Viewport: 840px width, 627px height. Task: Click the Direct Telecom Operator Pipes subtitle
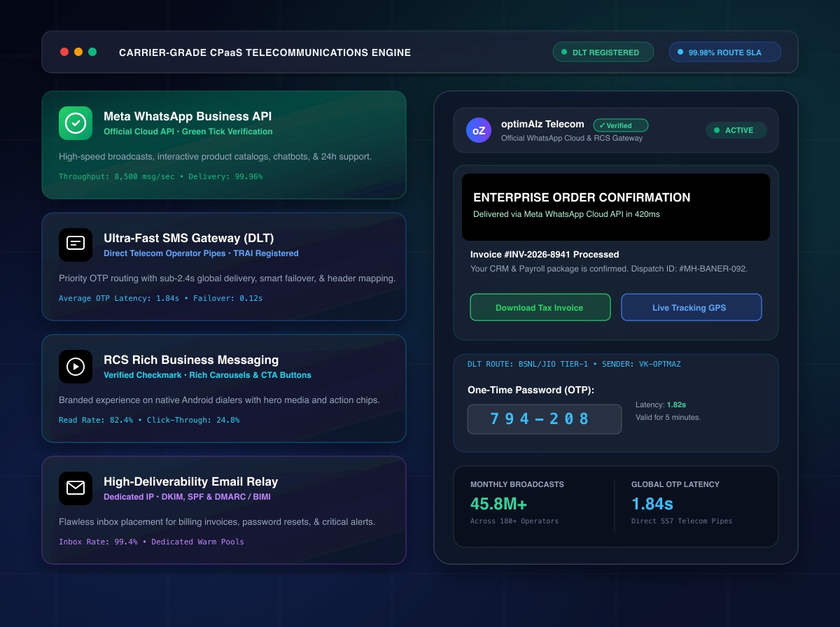tap(201, 253)
